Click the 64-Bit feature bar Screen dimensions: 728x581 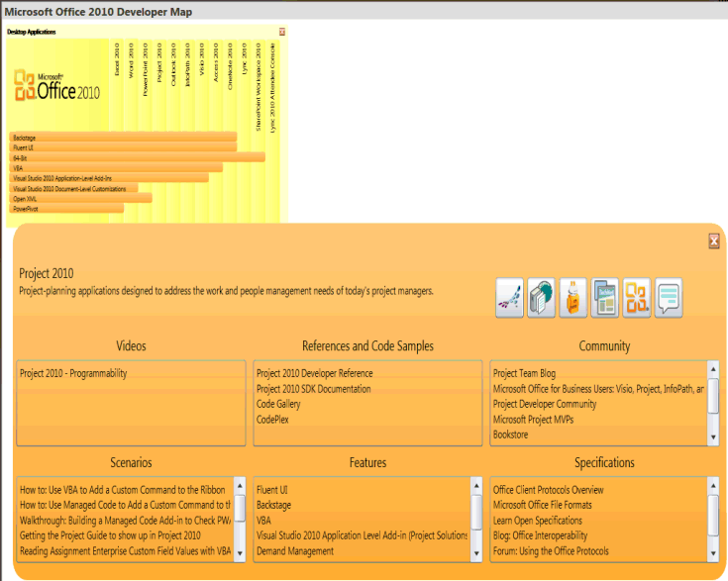[x=138, y=157]
